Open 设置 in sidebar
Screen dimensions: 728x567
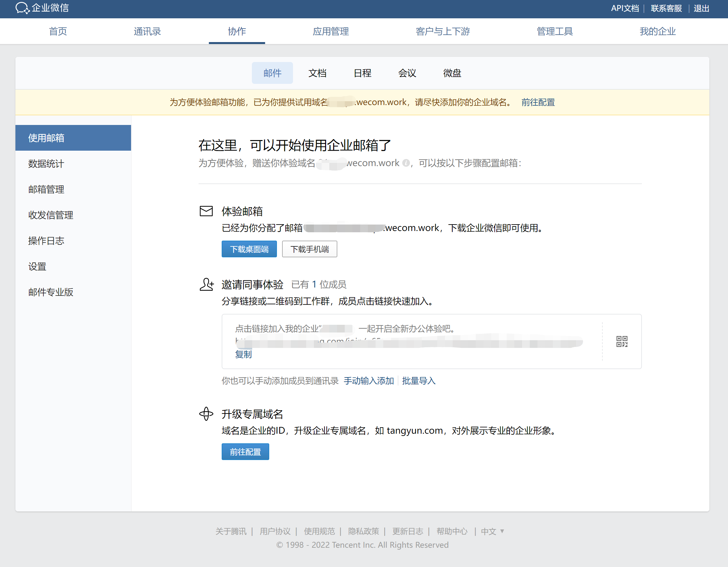coord(73,266)
